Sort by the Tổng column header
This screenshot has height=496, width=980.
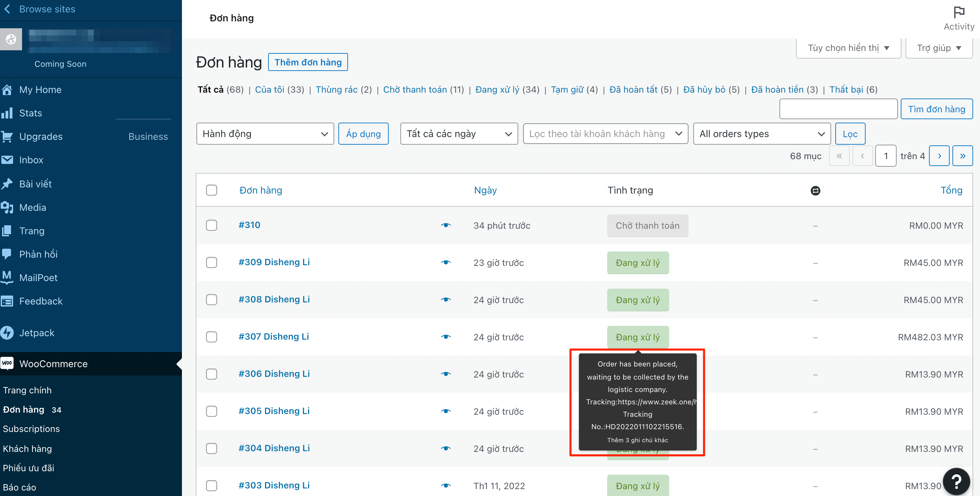[951, 190]
